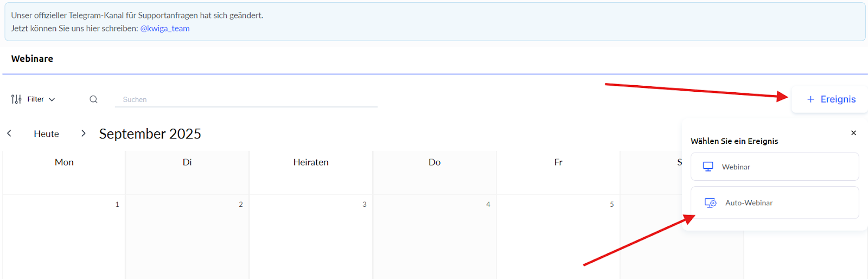This screenshot has width=868, height=279.
Task: Close the event selection popup
Action: pos(853,133)
